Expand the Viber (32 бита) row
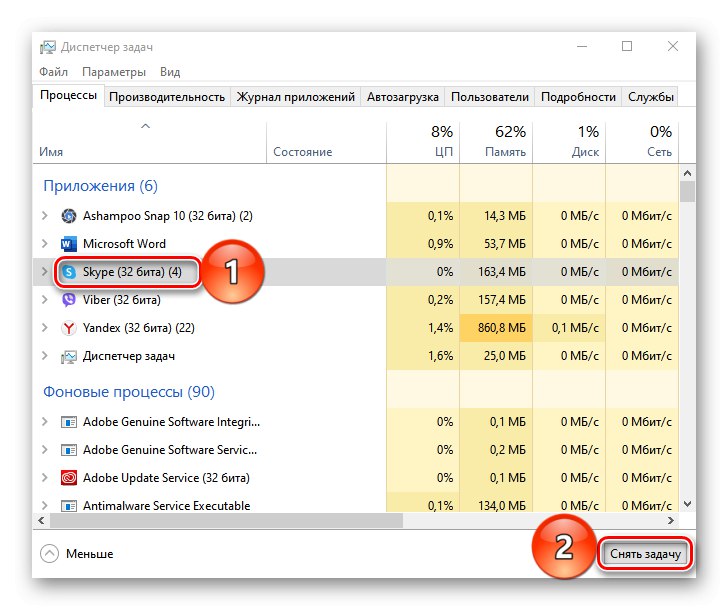 click(x=45, y=299)
